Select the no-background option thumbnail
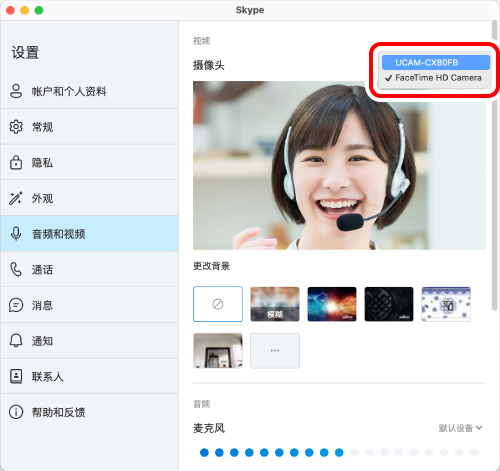This screenshot has height=471, width=500. point(218,304)
